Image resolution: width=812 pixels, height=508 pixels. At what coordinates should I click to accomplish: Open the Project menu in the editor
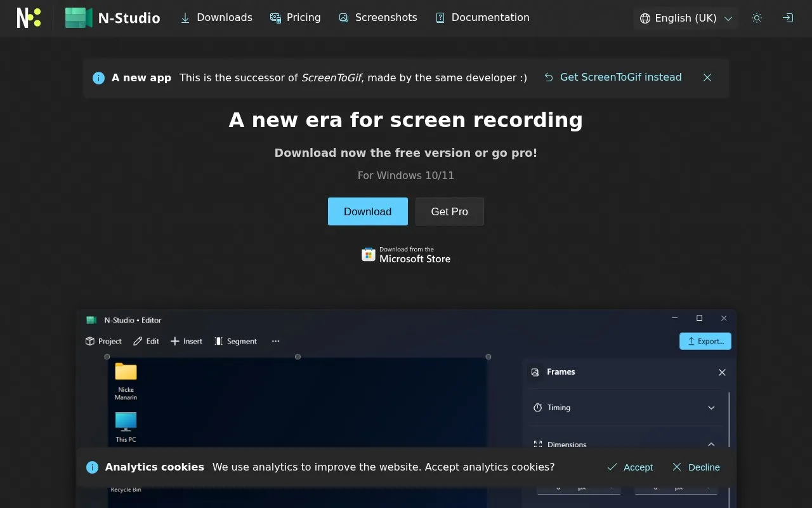coord(103,341)
